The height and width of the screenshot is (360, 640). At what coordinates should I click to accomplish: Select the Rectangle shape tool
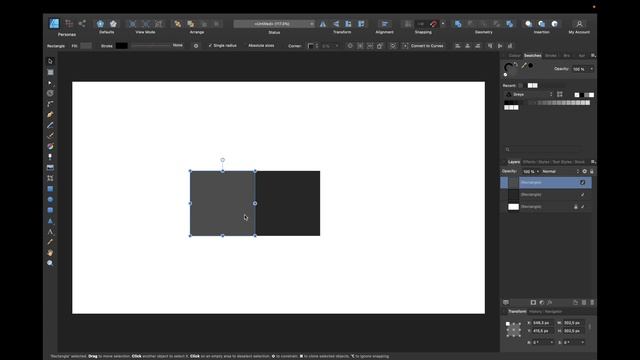pos(51,189)
